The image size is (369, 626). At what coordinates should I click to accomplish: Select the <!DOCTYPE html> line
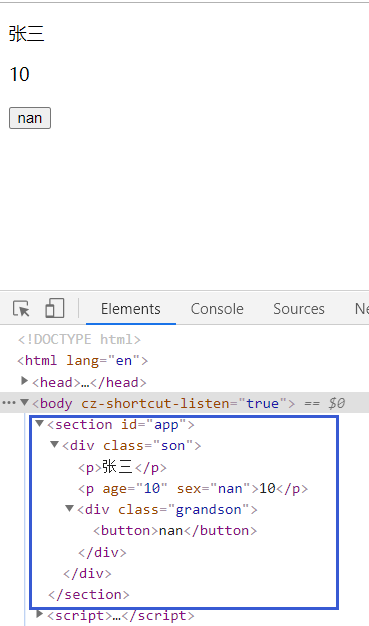(x=79, y=340)
